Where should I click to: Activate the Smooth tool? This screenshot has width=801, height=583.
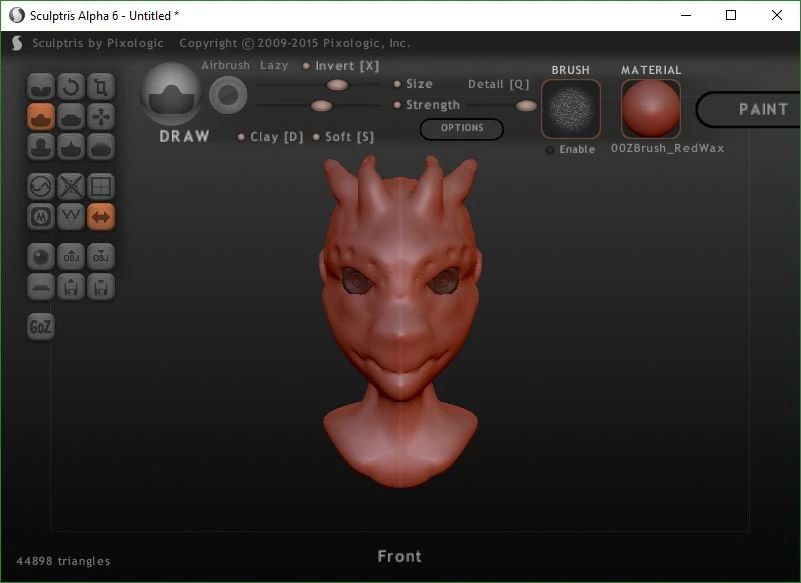point(101,147)
